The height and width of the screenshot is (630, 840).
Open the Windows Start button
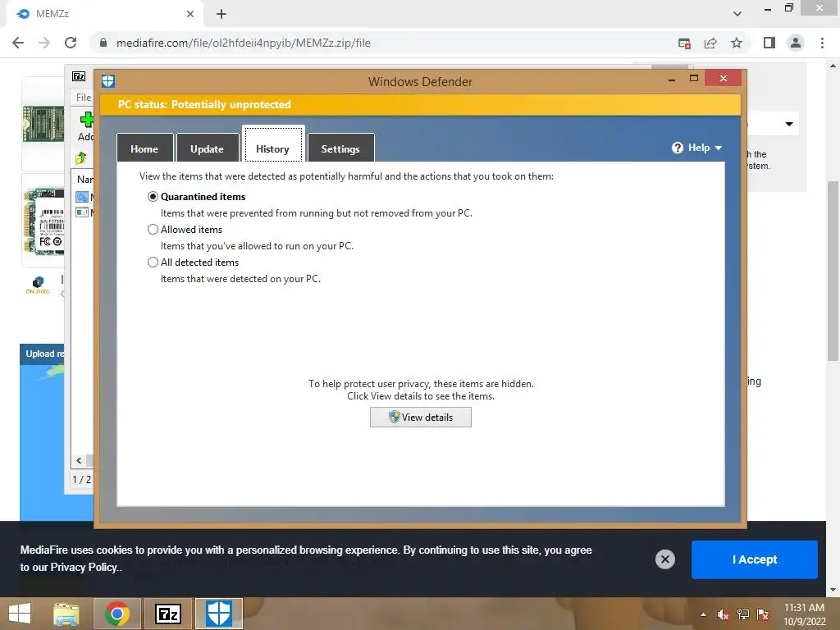click(20, 614)
